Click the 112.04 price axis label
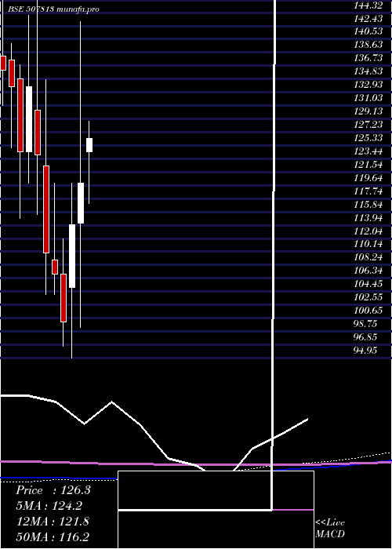Image resolution: width=392 pixels, height=549 pixels. click(x=368, y=231)
